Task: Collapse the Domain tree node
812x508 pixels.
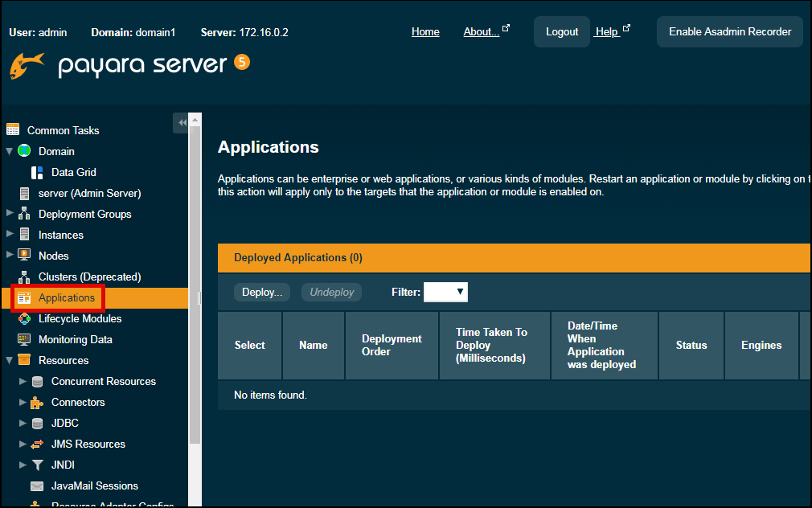Action: click(x=10, y=151)
